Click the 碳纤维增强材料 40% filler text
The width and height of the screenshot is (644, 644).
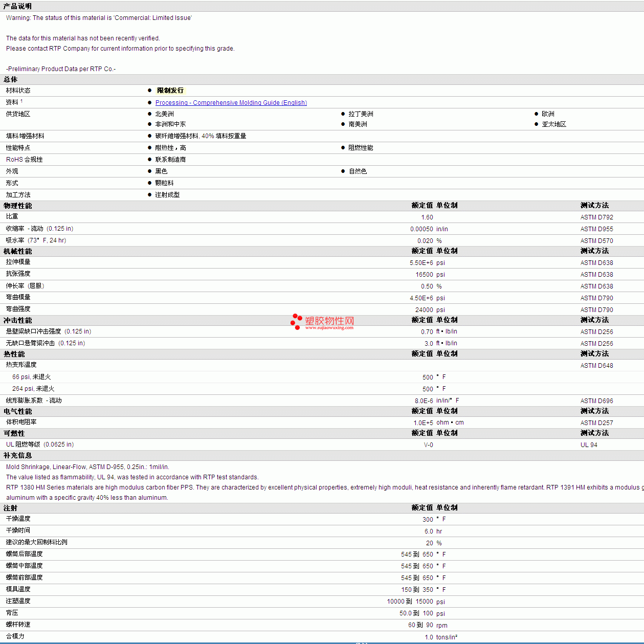pyautogui.click(x=201, y=136)
